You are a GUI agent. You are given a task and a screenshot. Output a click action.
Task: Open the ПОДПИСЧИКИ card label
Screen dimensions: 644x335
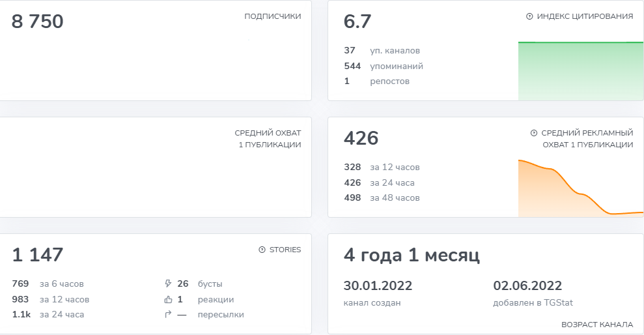[x=272, y=16]
